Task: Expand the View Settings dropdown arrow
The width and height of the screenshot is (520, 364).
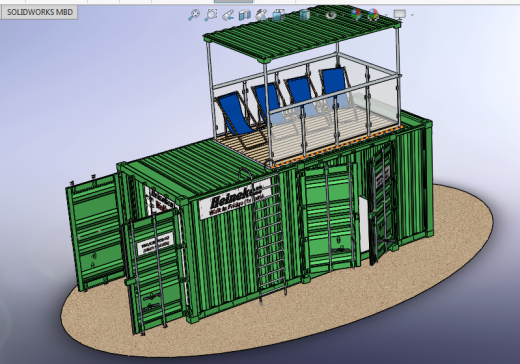Action: pyautogui.click(x=412, y=15)
